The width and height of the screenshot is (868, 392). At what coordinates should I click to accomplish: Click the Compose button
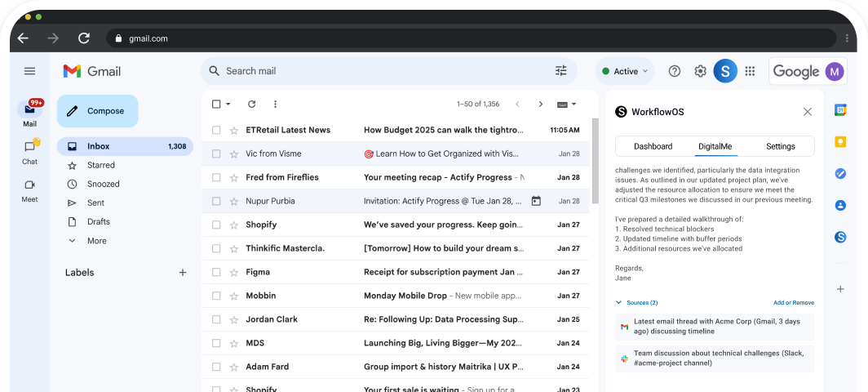pyautogui.click(x=97, y=111)
